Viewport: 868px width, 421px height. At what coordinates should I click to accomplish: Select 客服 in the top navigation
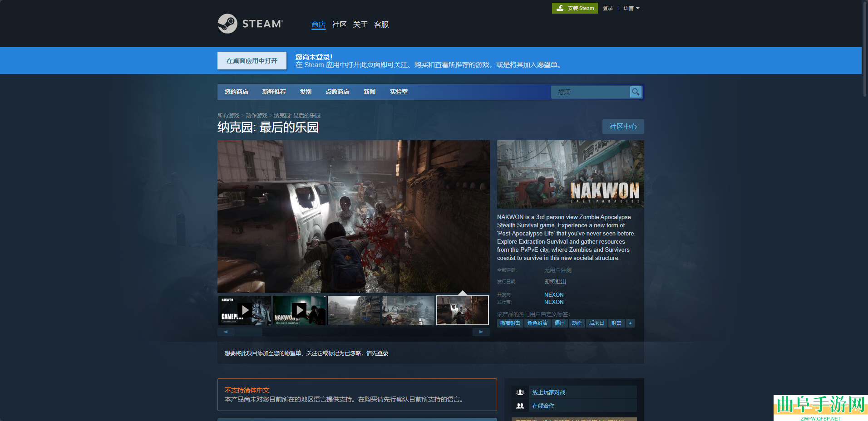[x=381, y=24]
